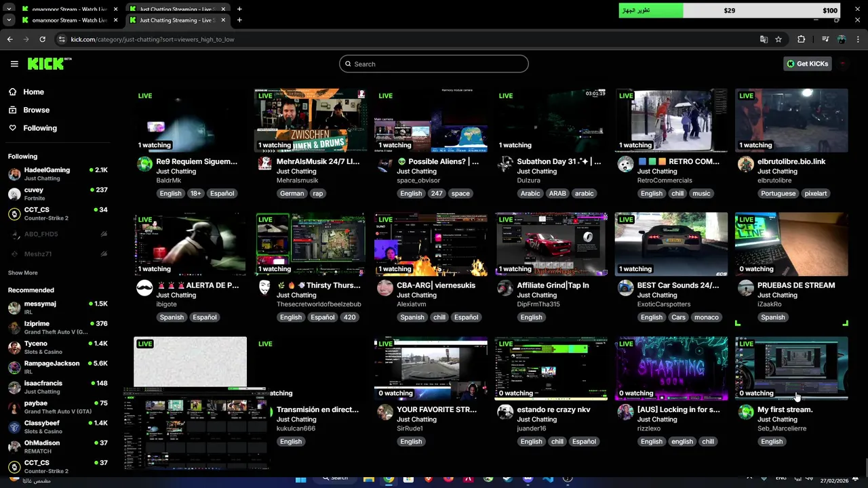Click Tyceno avatar in Recommended list

click(14, 348)
